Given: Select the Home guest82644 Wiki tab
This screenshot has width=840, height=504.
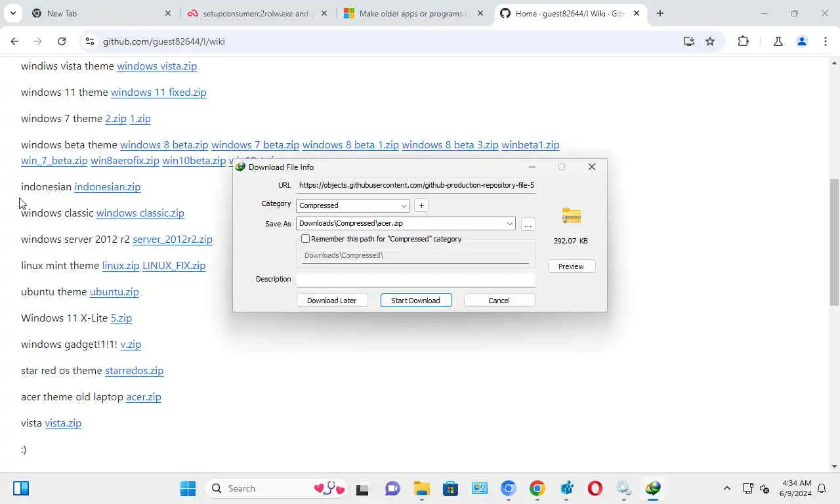Looking at the screenshot, I should (570, 13).
